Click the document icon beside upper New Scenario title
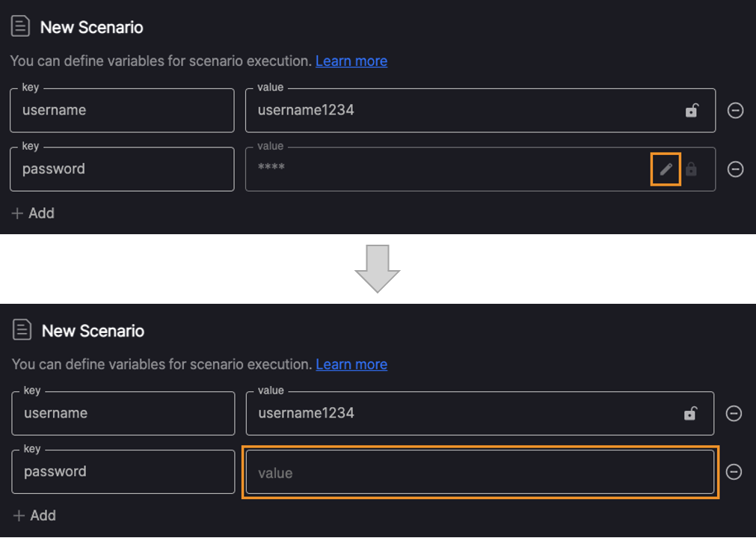The height and width of the screenshot is (538, 756). click(x=20, y=26)
